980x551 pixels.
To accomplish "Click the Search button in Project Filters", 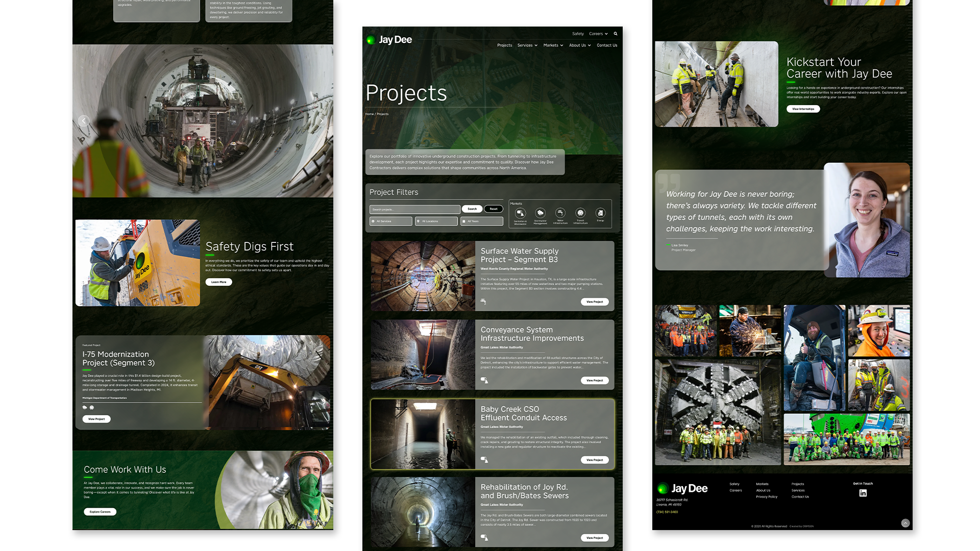I will [x=472, y=209].
